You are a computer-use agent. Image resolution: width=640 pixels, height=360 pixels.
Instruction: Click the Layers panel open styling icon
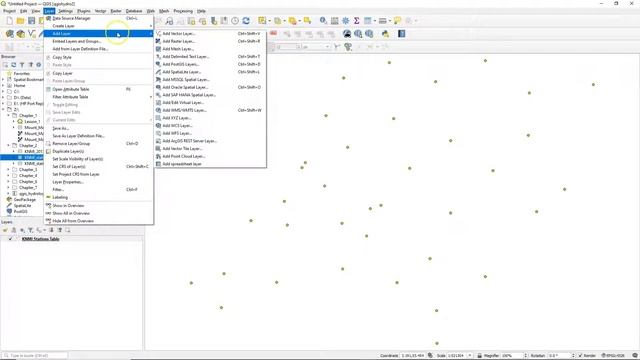(x=5, y=230)
